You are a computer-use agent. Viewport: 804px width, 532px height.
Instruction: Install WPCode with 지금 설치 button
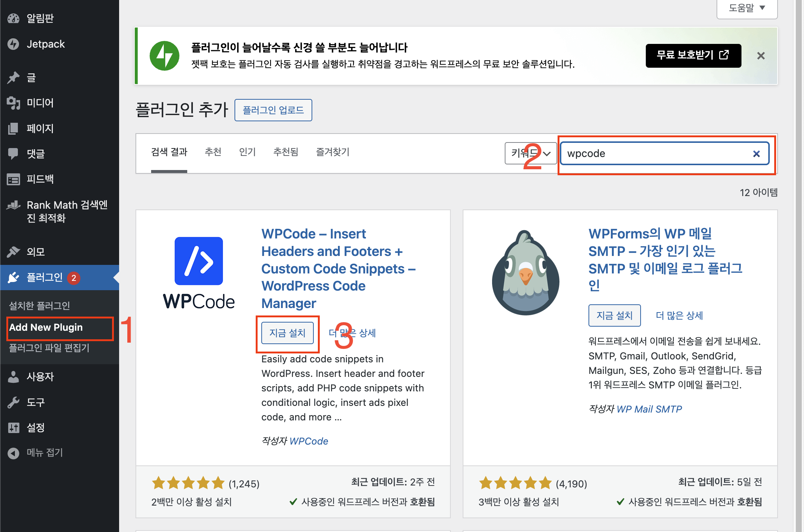click(287, 333)
